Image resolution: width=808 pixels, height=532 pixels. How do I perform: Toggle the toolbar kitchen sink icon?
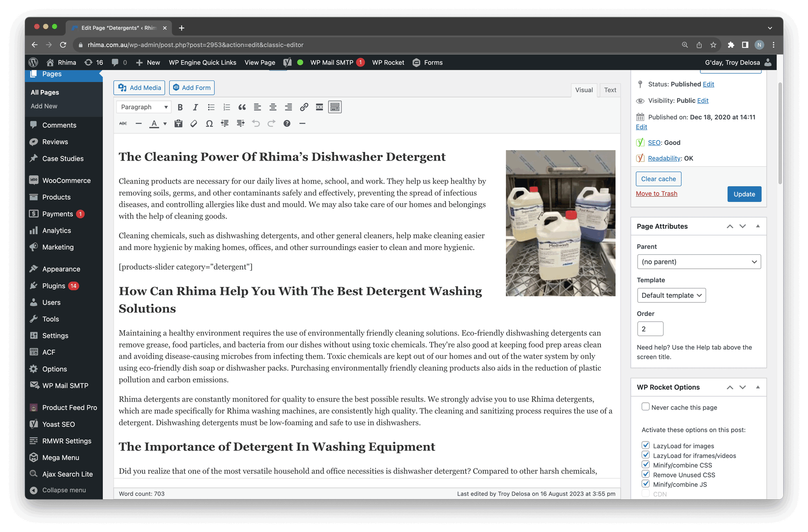click(x=335, y=107)
